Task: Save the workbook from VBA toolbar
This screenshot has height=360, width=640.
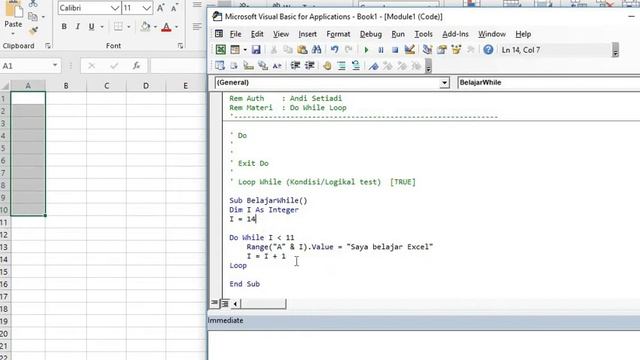Action: pos(256,50)
